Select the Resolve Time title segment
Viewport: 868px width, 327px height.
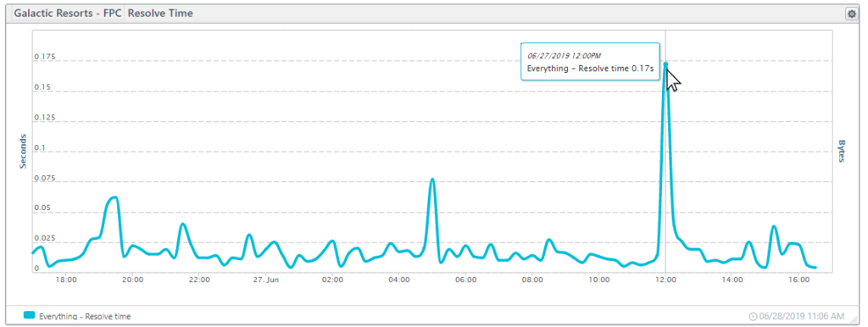click(x=160, y=14)
